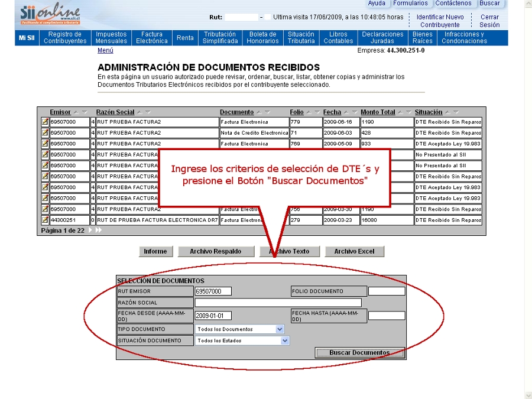Viewport: 532px width, 399px height.
Task: Sort Documento column descending arrow
Action: click(267, 112)
